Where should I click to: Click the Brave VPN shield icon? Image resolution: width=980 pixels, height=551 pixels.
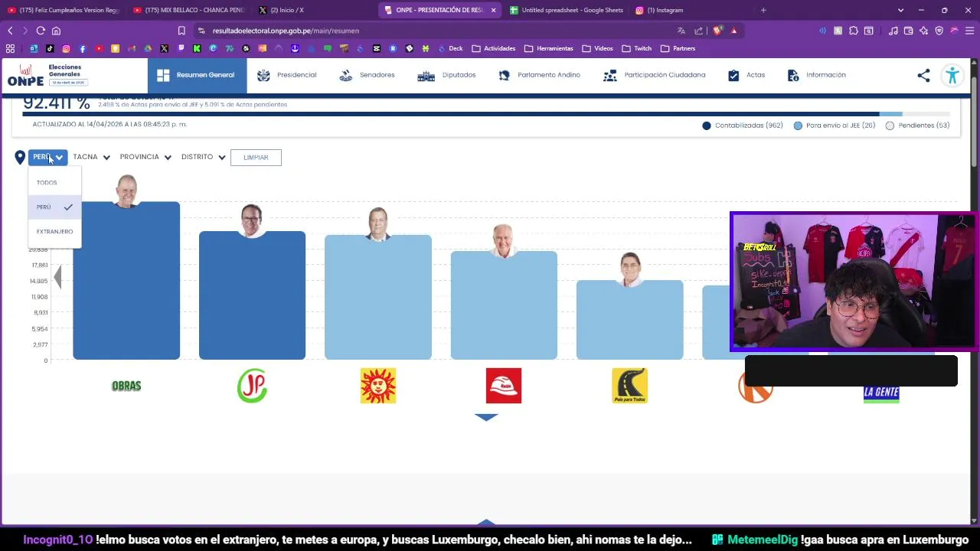[x=939, y=31]
